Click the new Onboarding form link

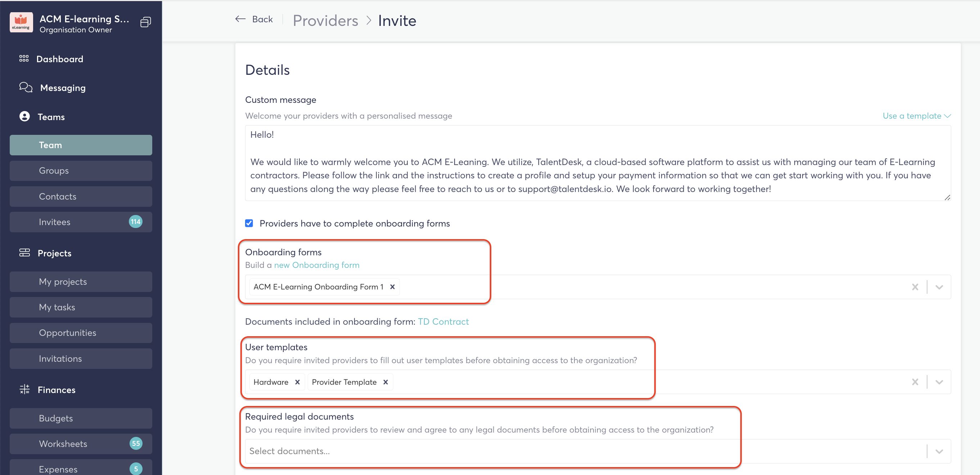[x=316, y=265]
